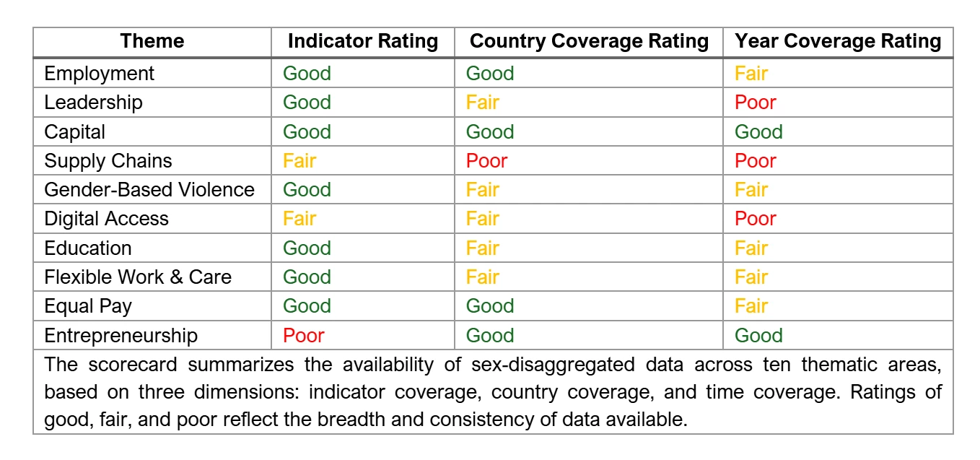Click the Supply Chains row label
The width and height of the screenshot is (980, 460).
pos(108,161)
